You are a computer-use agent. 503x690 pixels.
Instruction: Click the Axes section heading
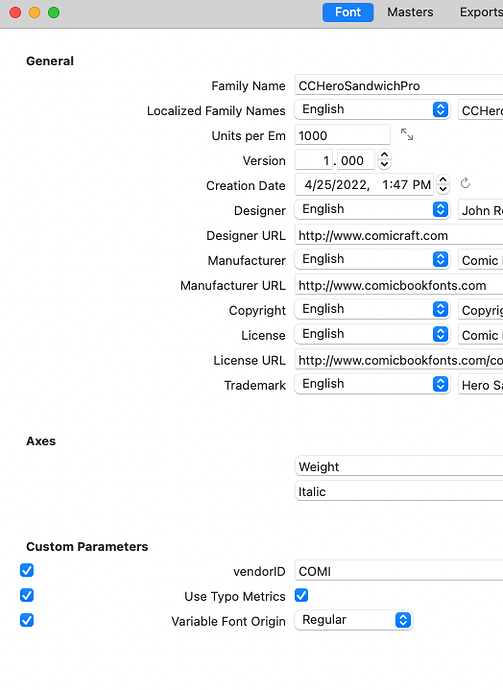[41, 441]
